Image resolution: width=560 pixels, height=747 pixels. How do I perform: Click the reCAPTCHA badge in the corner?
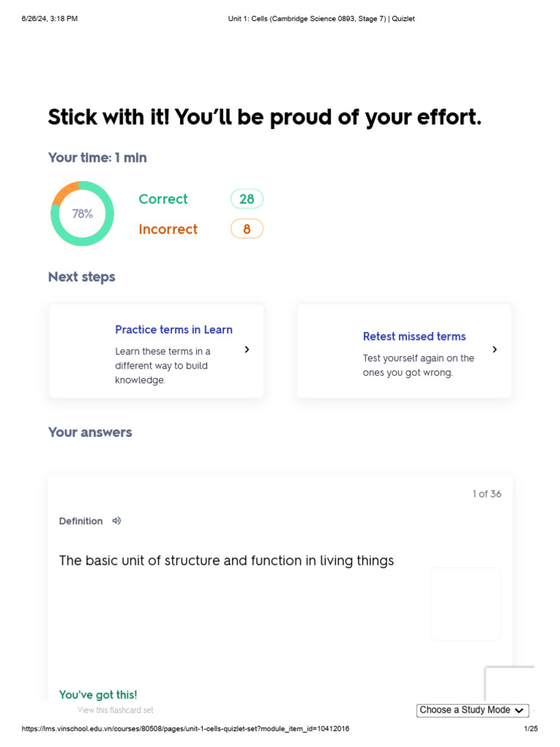(510, 684)
